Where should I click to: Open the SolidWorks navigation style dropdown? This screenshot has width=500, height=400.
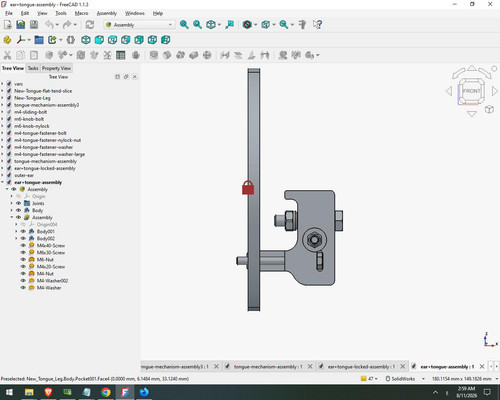[x=405, y=379]
